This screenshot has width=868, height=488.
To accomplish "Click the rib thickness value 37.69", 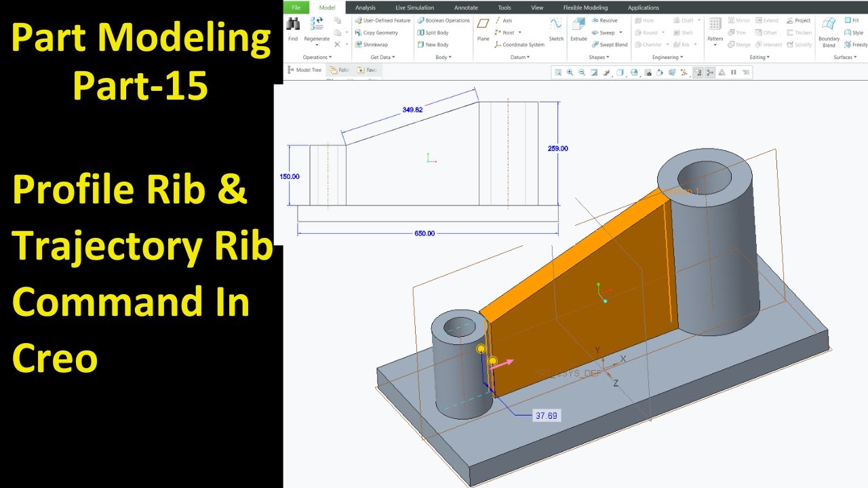I will click(x=546, y=415).
